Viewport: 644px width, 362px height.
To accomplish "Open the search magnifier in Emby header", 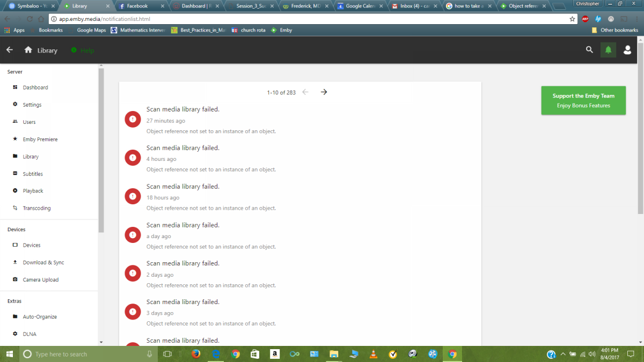I will [x=589, y=50].
